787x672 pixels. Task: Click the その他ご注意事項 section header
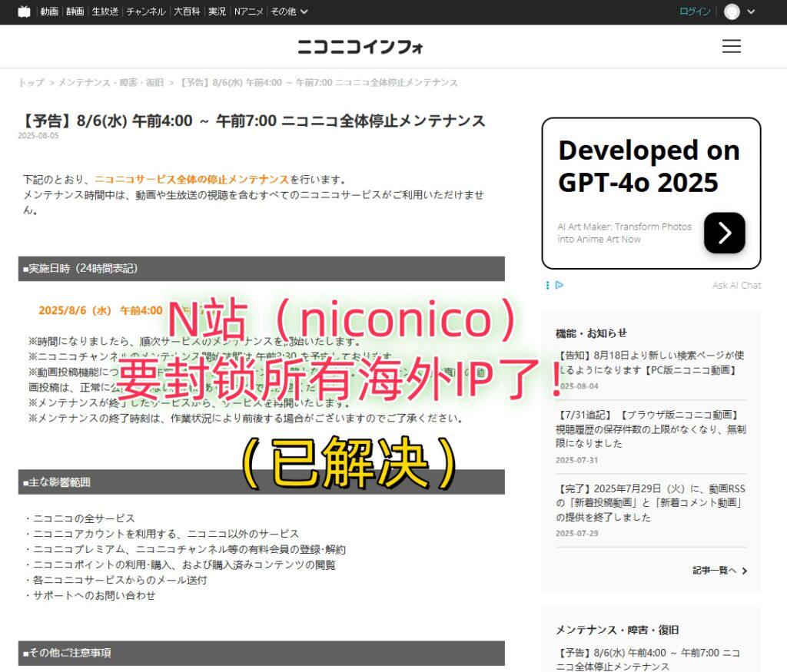point(261,653)
